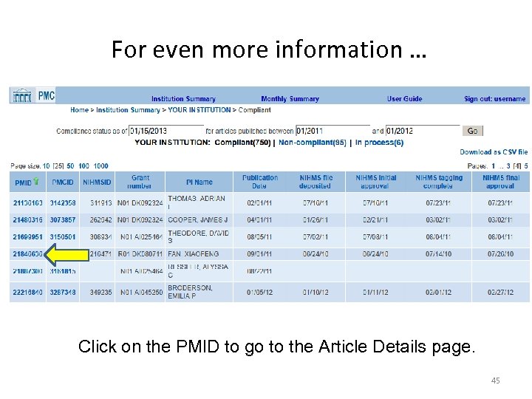Open PMCID 3073857 link
532x399 pixels.
[63, 220]
